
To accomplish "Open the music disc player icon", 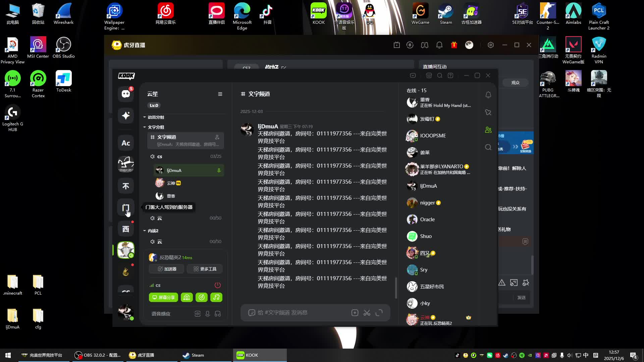I will pos(202,297).
